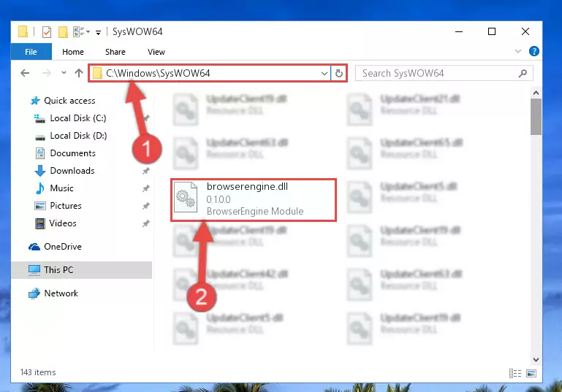The height and width of the screenshot is (392, 562).
Task: Select Quick access in navigation pane
Action: coord(70,101)
